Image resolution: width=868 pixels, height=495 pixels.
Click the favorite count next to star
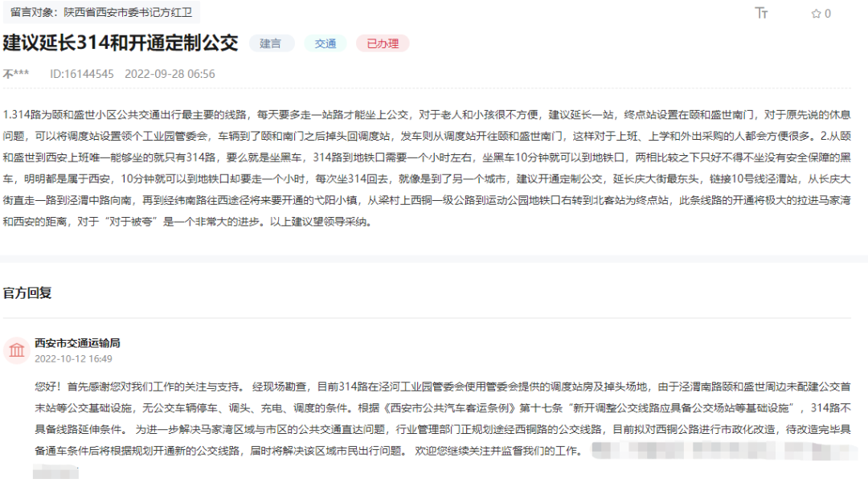click(828, 14)
